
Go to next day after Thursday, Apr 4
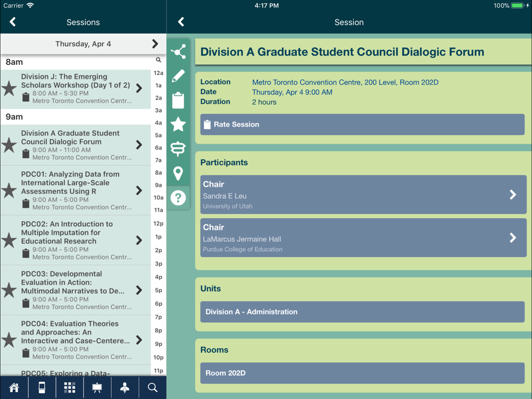tap(155, 44)
